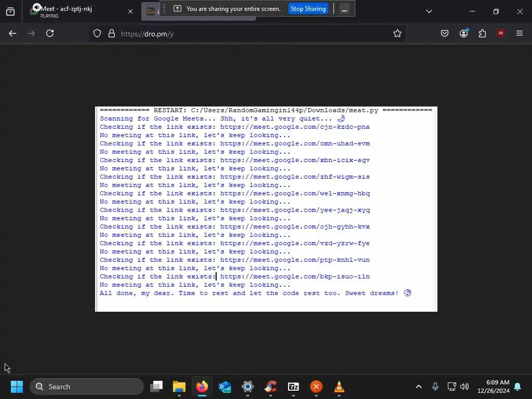
Task: Open the network display tray icon
Action: [x=451, y=387]
